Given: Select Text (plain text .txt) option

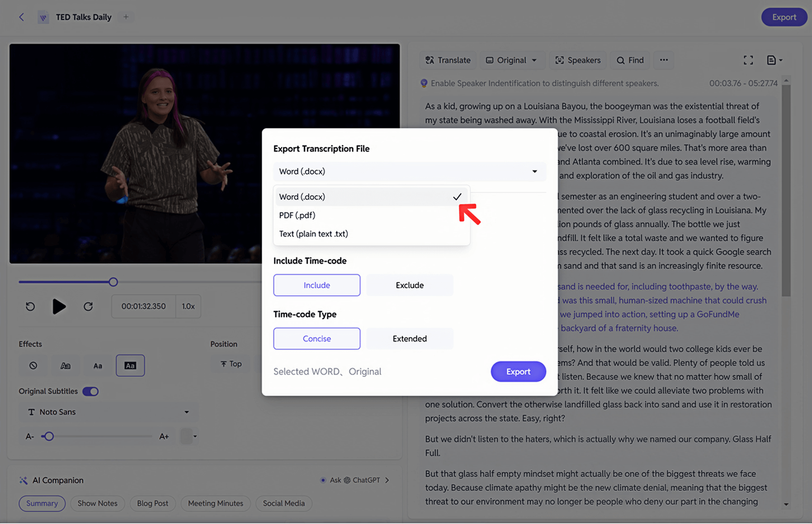Looking at the screenshot, I should (371, 234).
